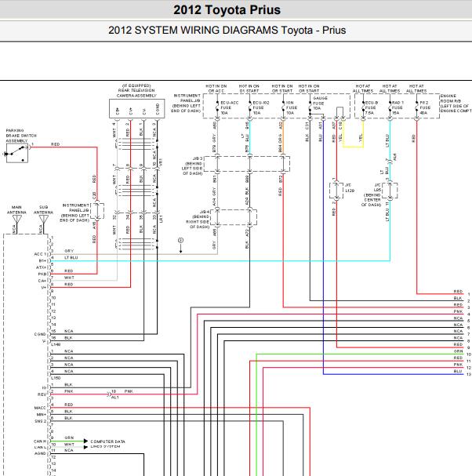Click the parking brake switch symbol

click(17, 153)
